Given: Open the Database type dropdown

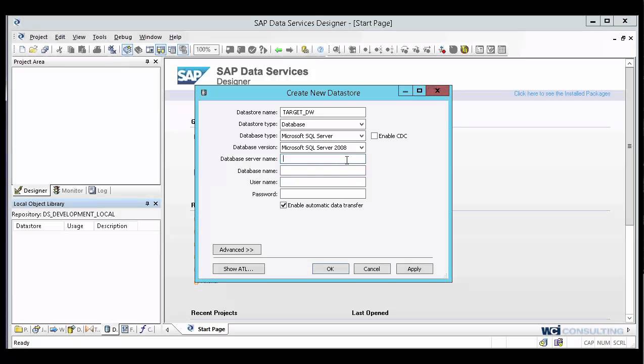Looking at the screenshot, I should 361,136.
